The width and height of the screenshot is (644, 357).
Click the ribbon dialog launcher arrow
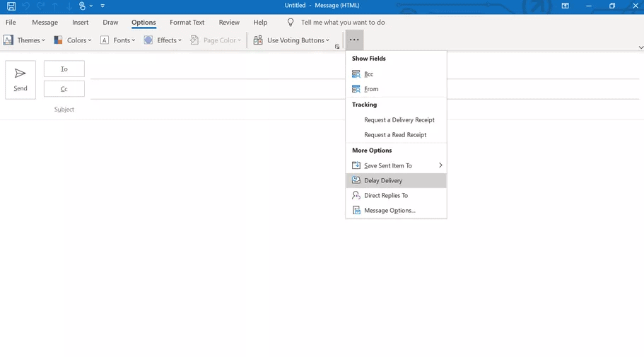(x=337, y=47)
